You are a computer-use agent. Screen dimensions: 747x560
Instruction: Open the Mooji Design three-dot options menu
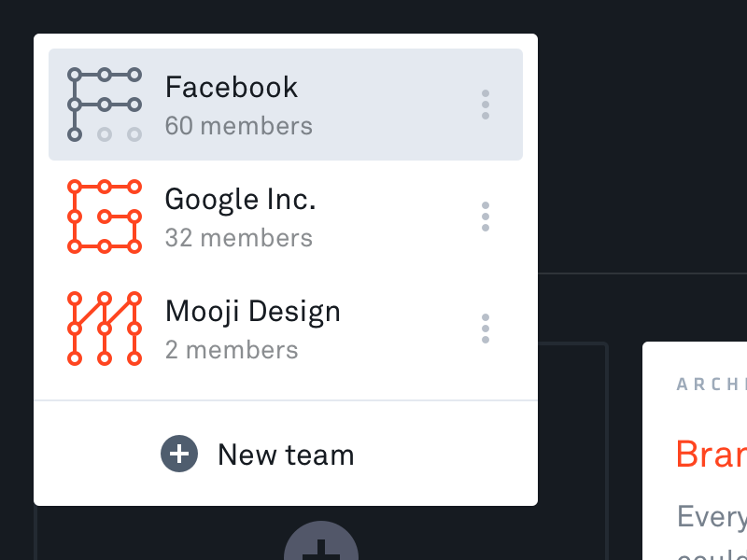[x=486, y=329]
